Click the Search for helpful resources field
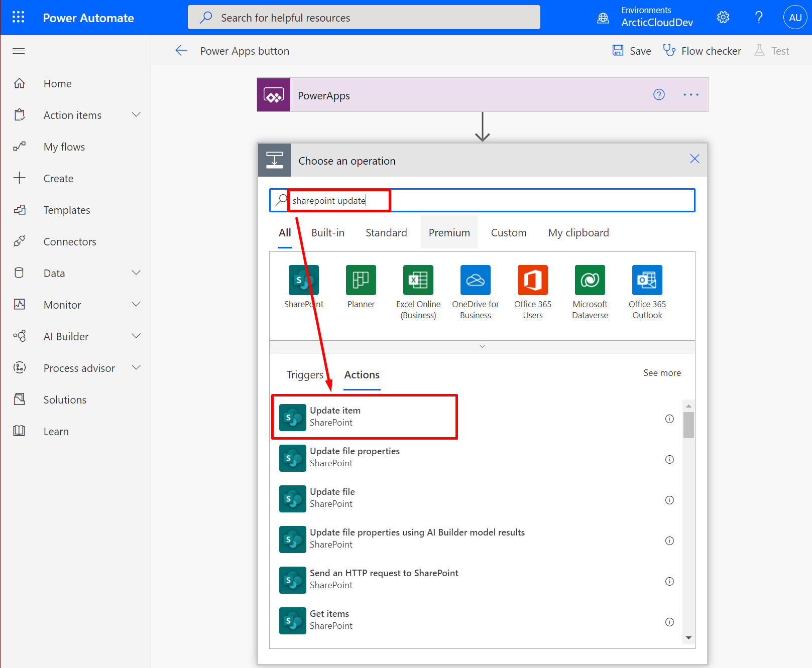812x668 pixels. [x=364, y=18]
